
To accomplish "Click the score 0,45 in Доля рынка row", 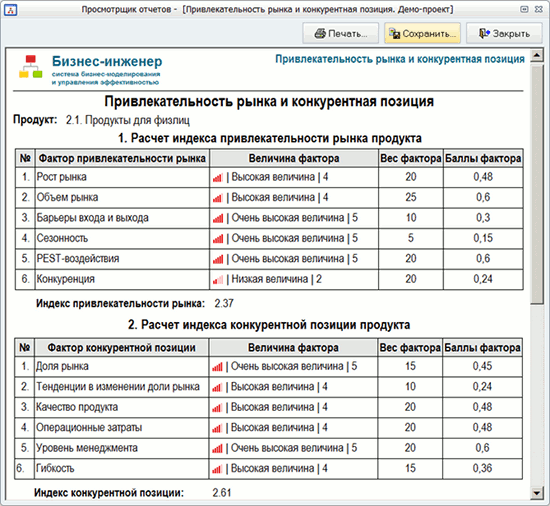I will (x=482, y=366).
